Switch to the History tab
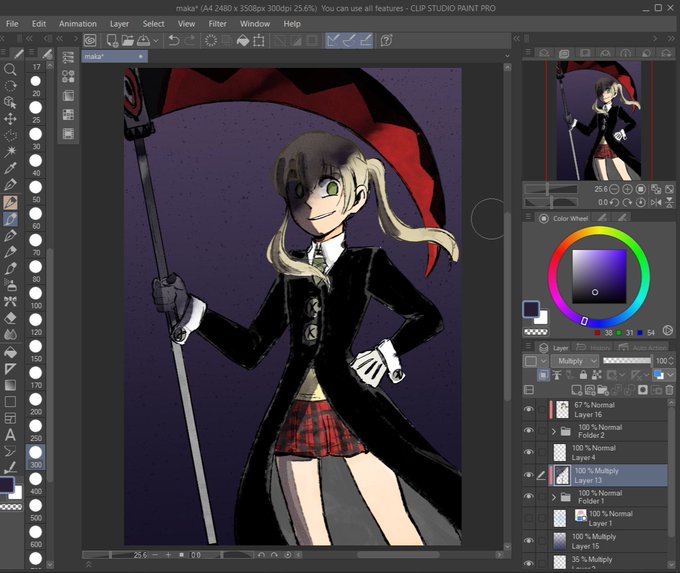 pyautogui.click(x=594, y=348)
